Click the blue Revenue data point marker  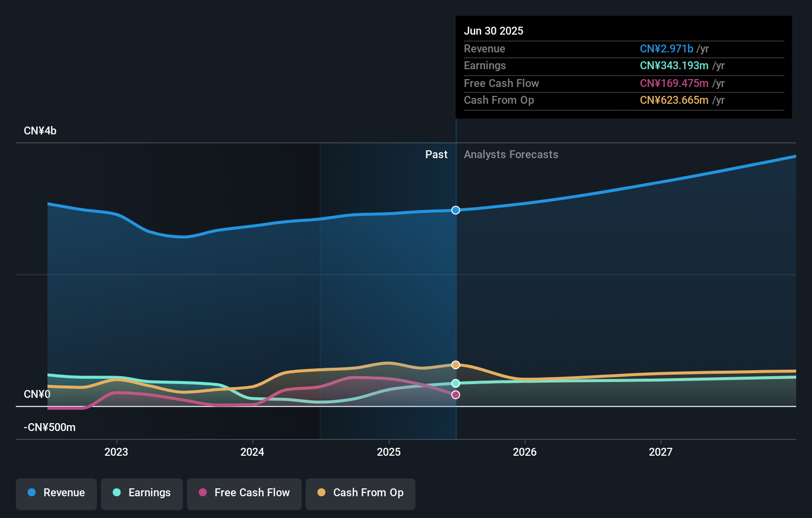point(455,210)
